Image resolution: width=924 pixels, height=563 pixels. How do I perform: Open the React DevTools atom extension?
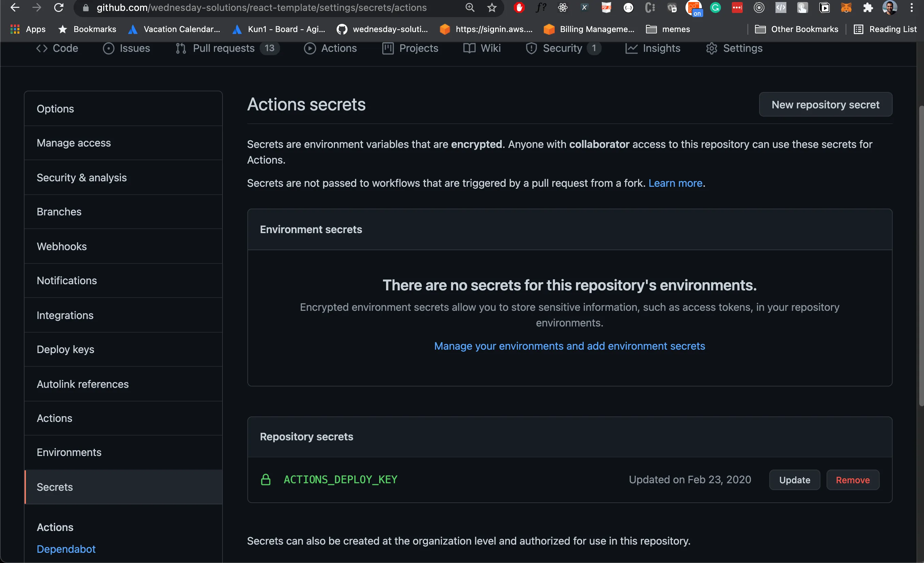(563, 7)
